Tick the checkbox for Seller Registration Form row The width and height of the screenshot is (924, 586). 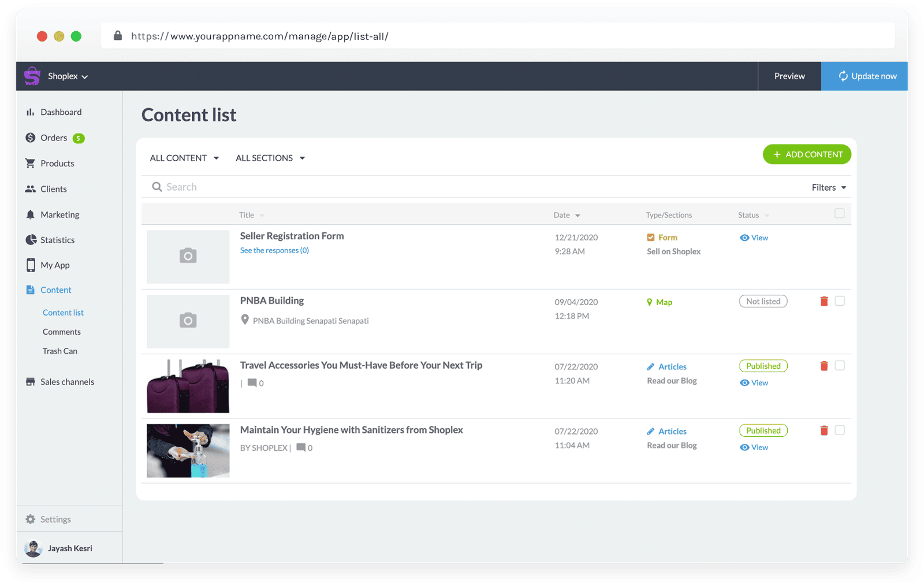pos(840,237)
